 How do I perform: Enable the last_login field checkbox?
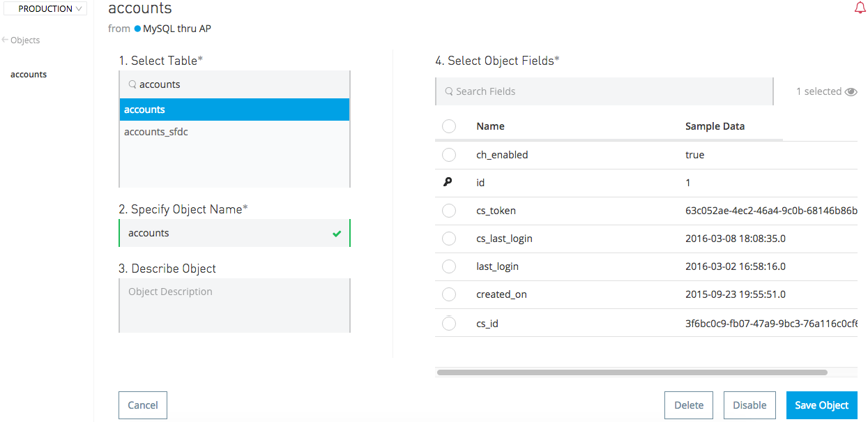pyautogui.click(x=449, y=266)
